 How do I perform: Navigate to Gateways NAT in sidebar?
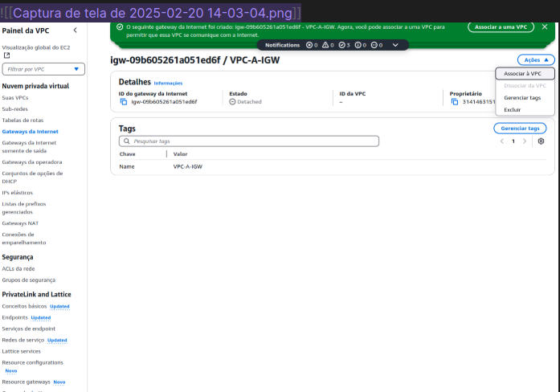(20, 223)
